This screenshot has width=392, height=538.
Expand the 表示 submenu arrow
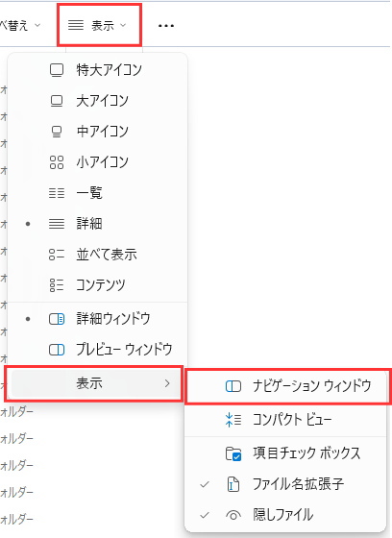167,383
